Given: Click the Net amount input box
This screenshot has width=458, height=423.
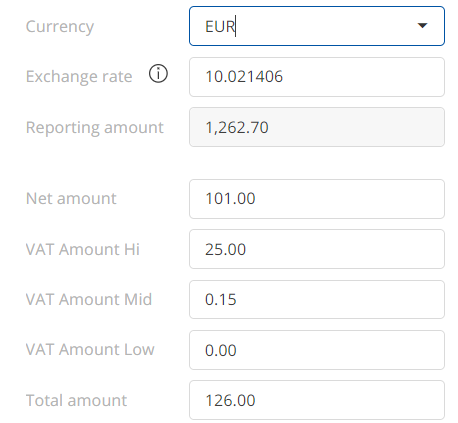Looking at the screenshot, I should coord(317,199).
